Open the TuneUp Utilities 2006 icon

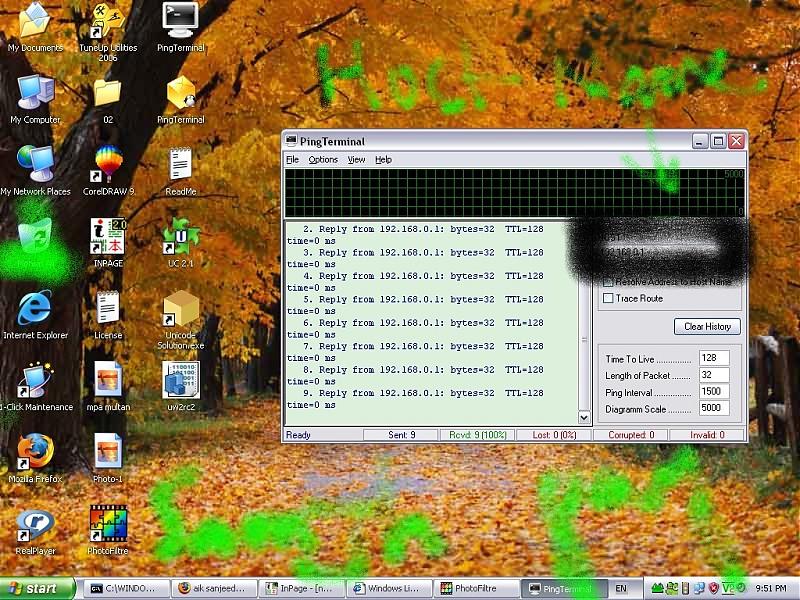(x=108, y=20)
